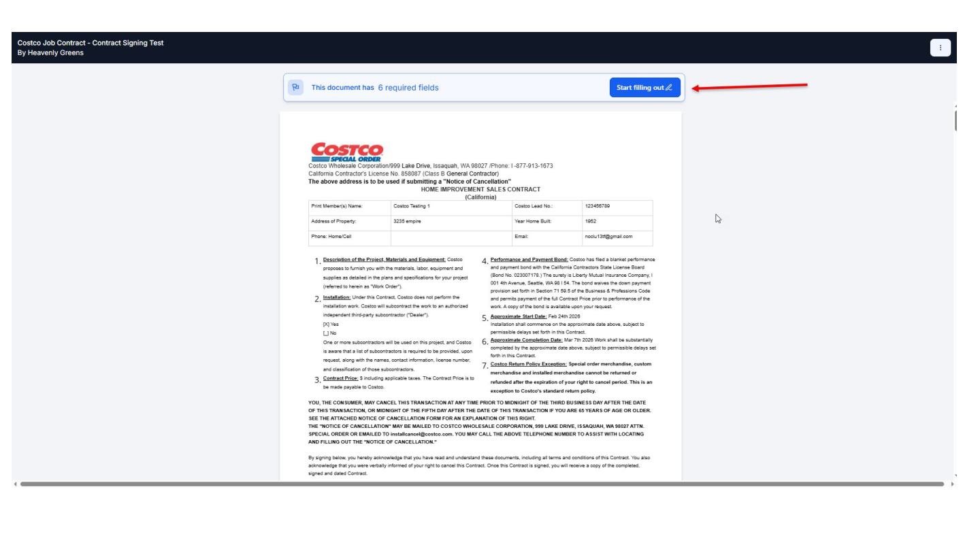Image resolution: width=980 pixels, height=551 pixels.
Task: Click the "Print Member(s) Name:" table cell
Action: point(350,207)
